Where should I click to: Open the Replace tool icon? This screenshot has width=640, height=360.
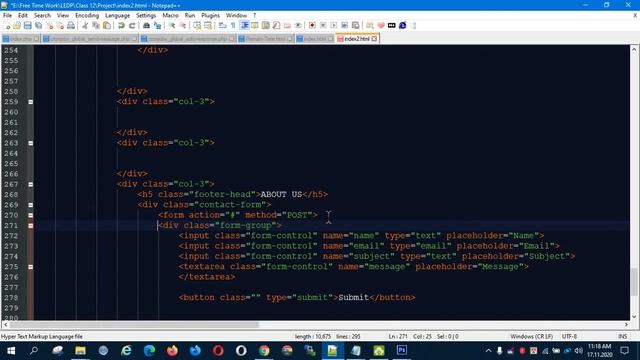pyautogui.click(x=157, y=25)
